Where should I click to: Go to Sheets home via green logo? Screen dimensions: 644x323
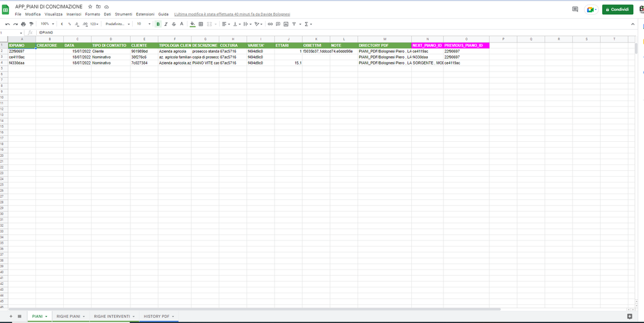(x=6, y=10)
